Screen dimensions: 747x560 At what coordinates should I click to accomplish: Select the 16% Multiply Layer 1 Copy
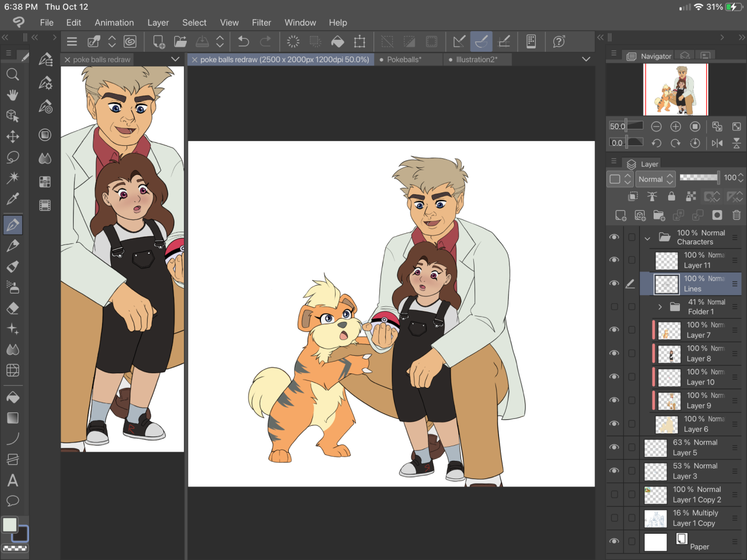click(x=691, y=518)
